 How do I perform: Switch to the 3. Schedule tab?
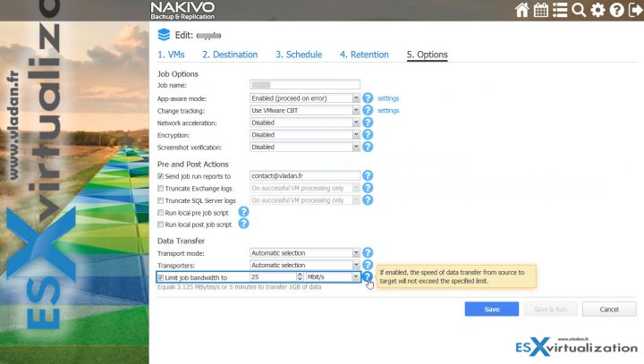[298, 55]
